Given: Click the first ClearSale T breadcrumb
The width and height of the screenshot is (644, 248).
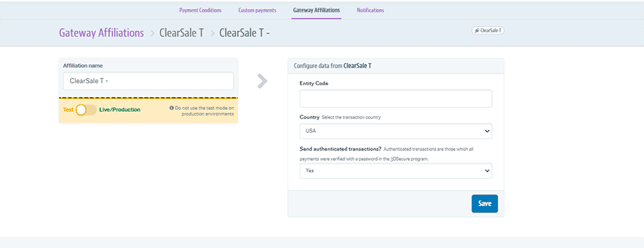Looking at the screenshot, I should (182, 33).
